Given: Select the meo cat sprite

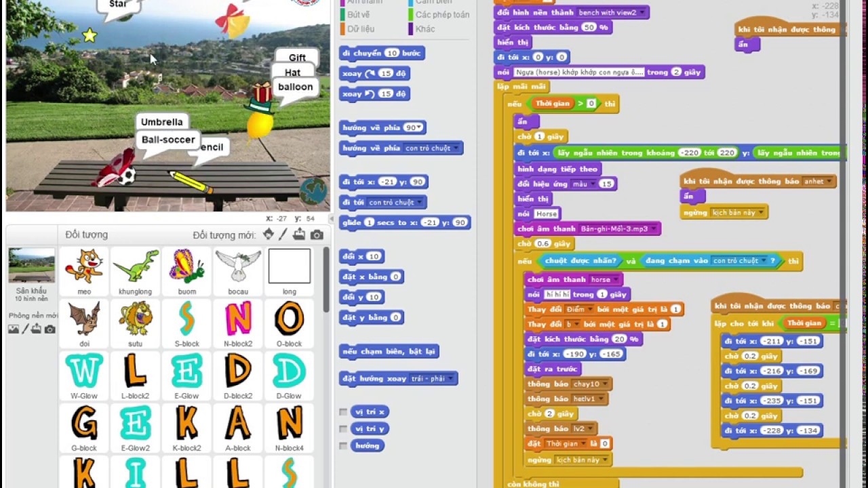Looking at the screenshot, I should pyautogui.click(x=84, y=271).
